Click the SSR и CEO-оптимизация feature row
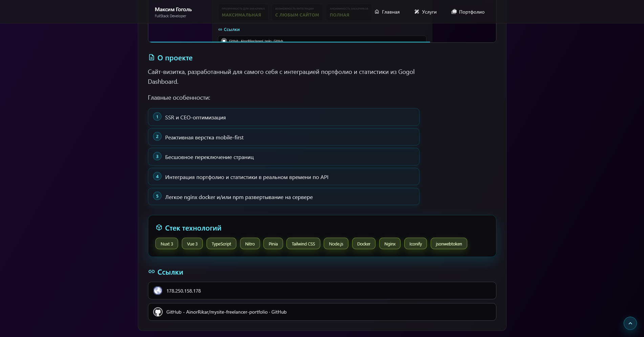The height and width of the screenshot is (337, 644). pos(284,117)
